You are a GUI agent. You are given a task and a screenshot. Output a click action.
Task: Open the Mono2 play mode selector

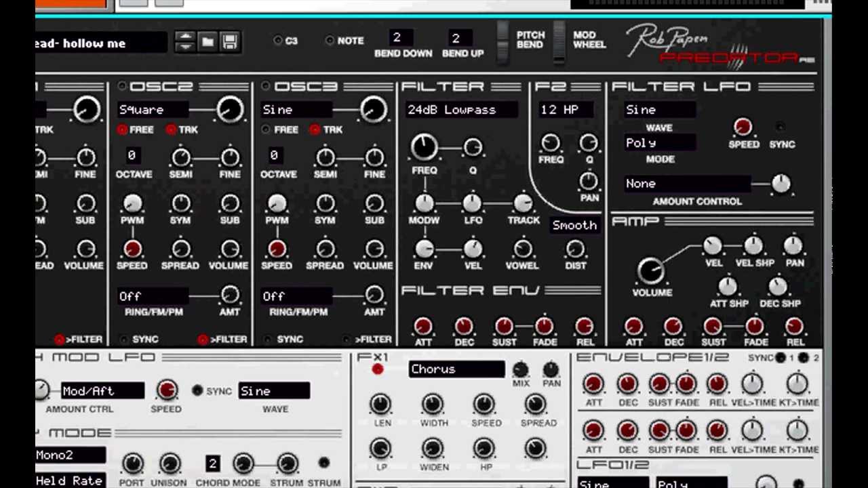pyautogui.click(x=71, y=455)
